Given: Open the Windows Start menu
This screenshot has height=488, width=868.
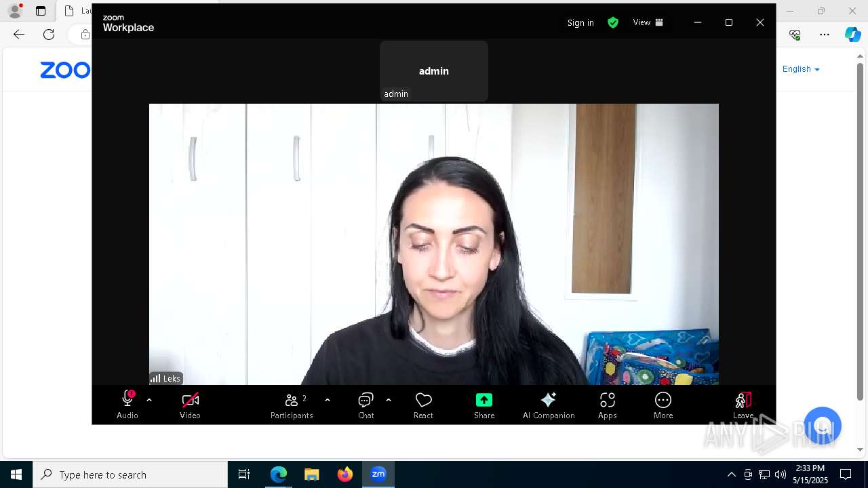Looking at the screenshot, I should point(16,474).
